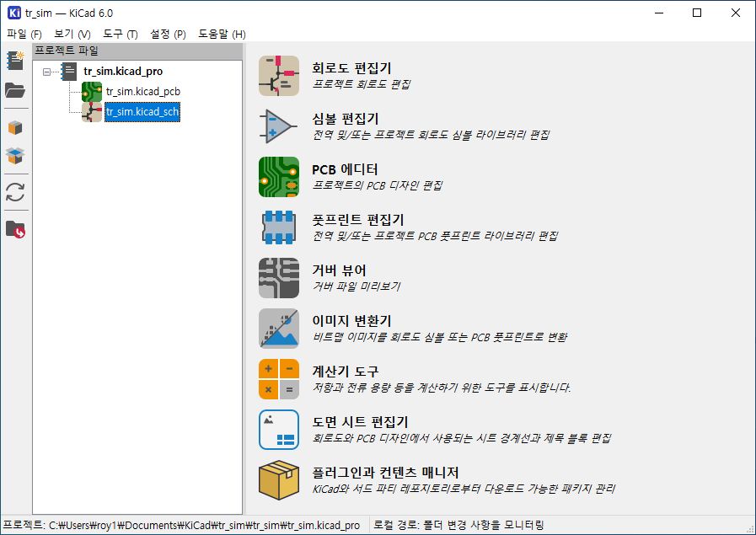
Task: Click the calculator description under 계산기 도구
Action: click(x=442, y=388)
